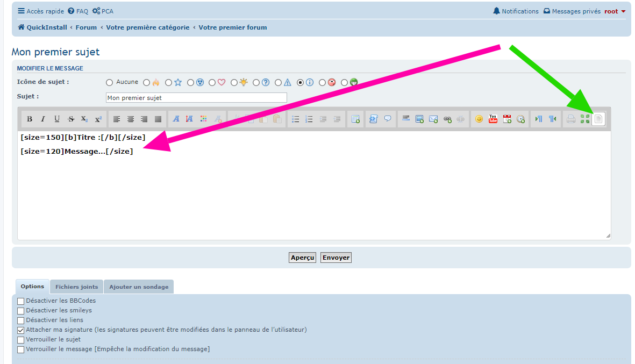Image resolution: width=635 pixels, height=364 pixels.
Task: Uncheck 'Attacher ma signature' option
Action: click(21, 330)
